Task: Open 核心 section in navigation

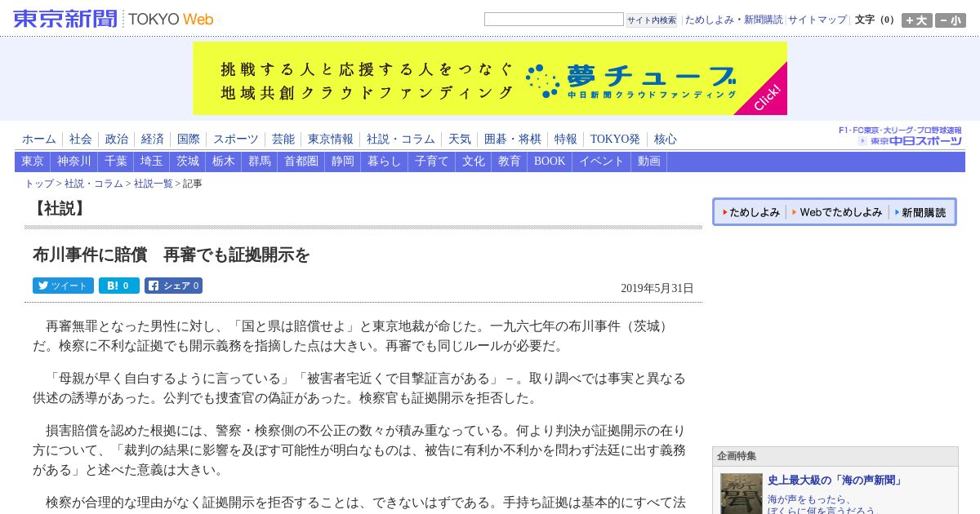Action: (666, 139)
